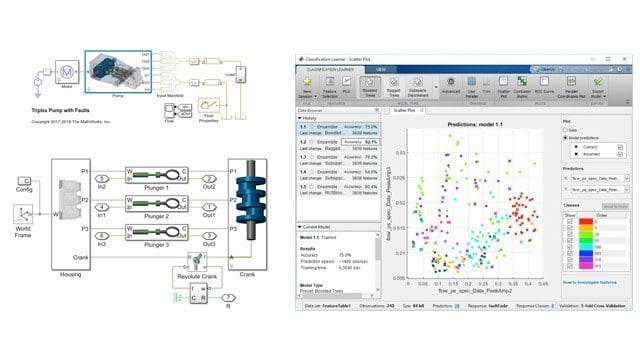The height and width of the screenshot is (360, 640).
Task: Open the Feature Selection tool
Action: [330, 87]
